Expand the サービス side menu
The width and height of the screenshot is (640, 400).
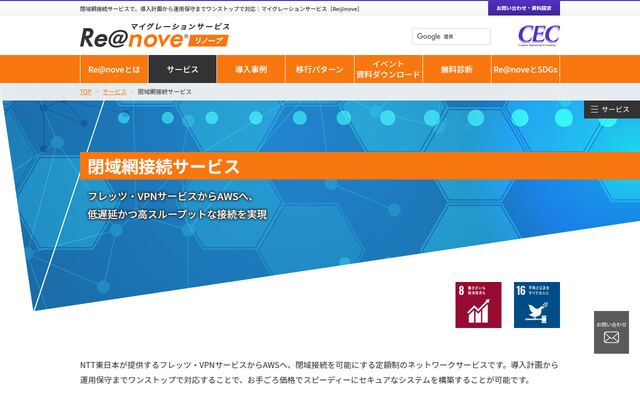coord(611,109)
